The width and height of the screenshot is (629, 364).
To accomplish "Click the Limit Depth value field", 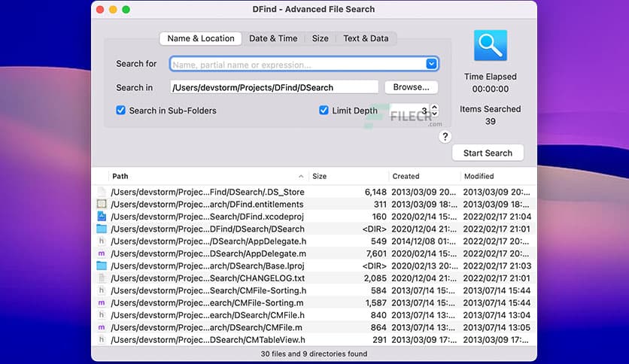I will pyautogui.click(x=410, y=111).
